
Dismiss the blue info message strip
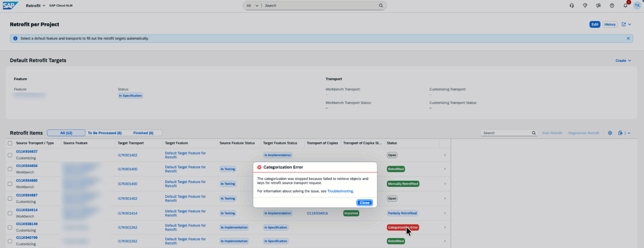[x=628, y=39]
